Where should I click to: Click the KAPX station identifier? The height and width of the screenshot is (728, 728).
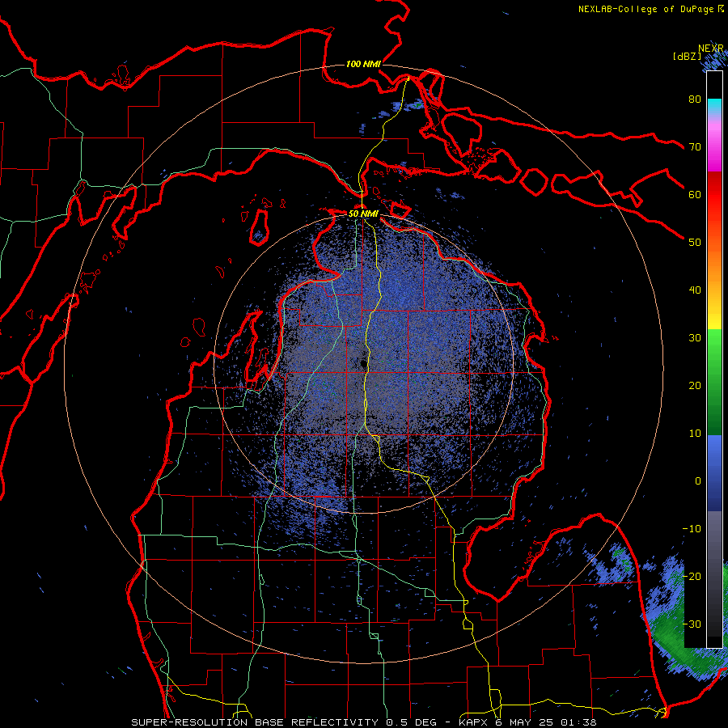point(474,722)
